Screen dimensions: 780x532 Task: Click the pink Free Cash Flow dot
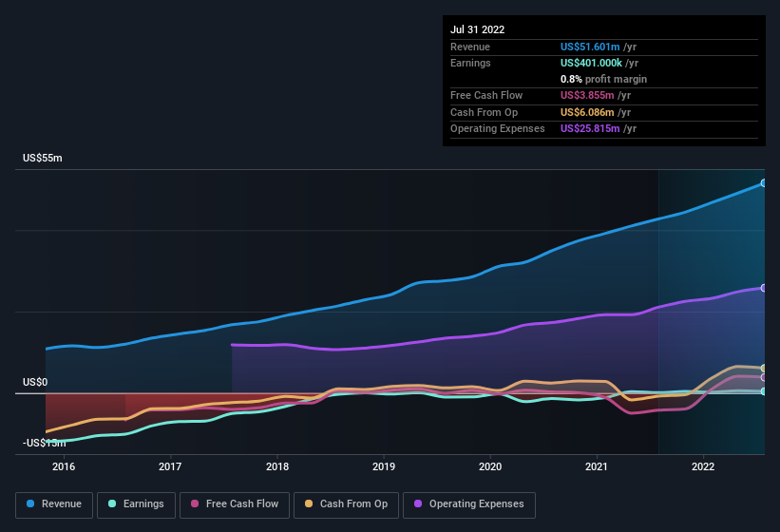click(195, 504)
